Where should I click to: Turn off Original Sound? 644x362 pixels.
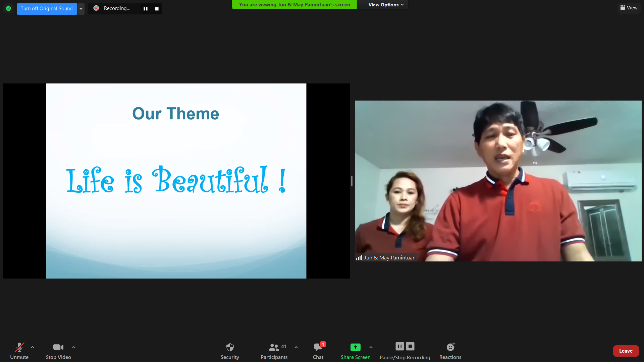point(47,9)
